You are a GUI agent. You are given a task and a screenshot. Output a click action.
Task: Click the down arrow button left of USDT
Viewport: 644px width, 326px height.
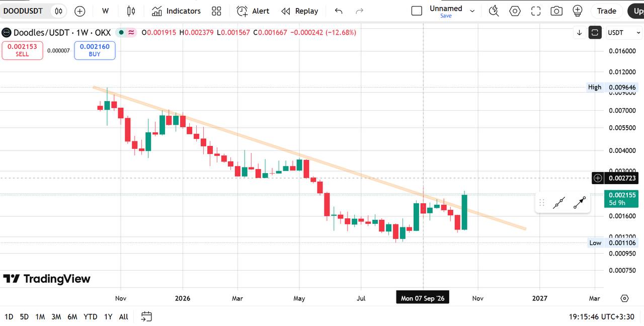[580, 33]
